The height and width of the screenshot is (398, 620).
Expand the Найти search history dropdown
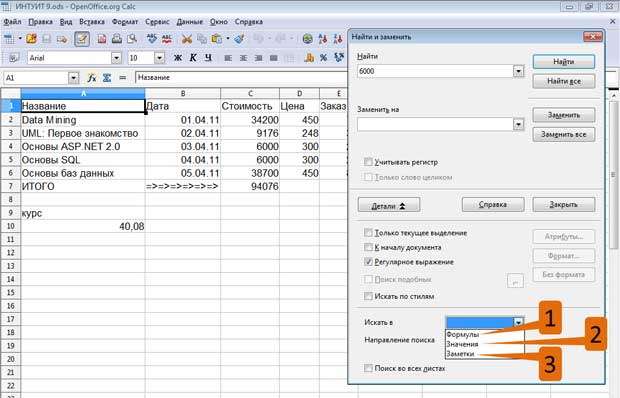click(x=518, y=71)
